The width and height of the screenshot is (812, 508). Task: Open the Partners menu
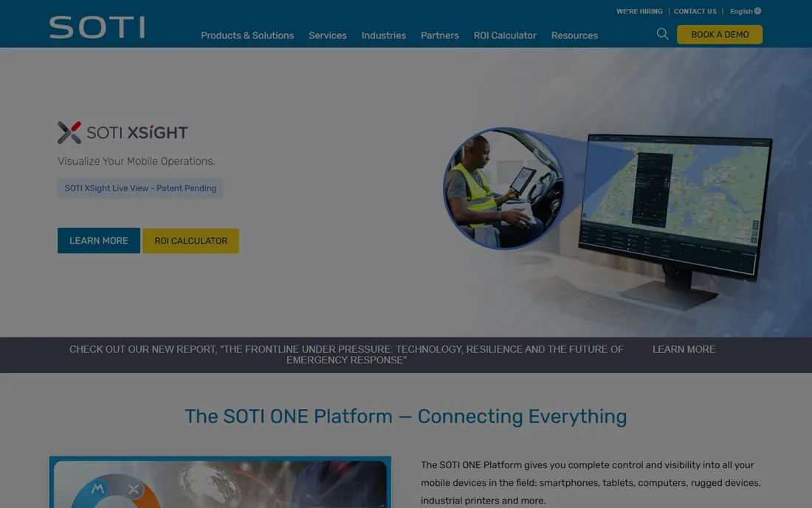[440, 35]
